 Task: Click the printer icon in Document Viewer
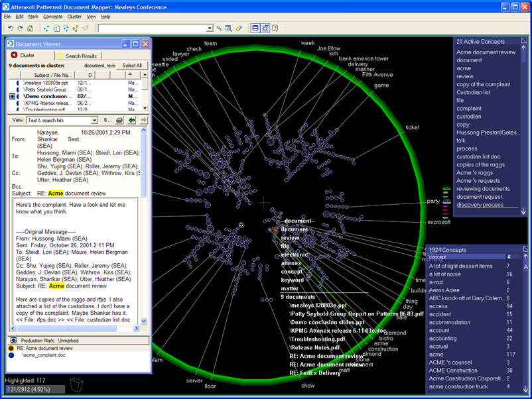tap(119, 121)
